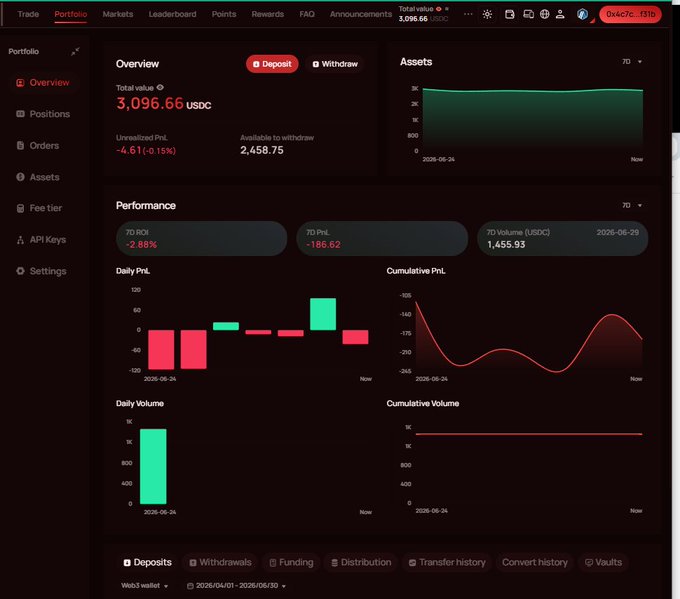Viewport: 680px width, 599px height.
Task: Open the Rewards tab
Action: click(x=268, y=14)
